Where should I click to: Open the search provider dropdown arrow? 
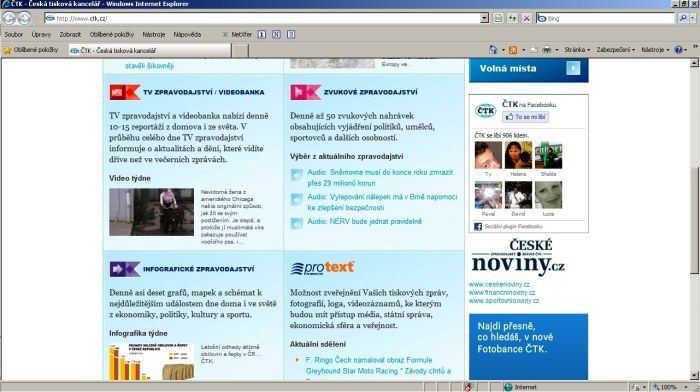point(693,18)
